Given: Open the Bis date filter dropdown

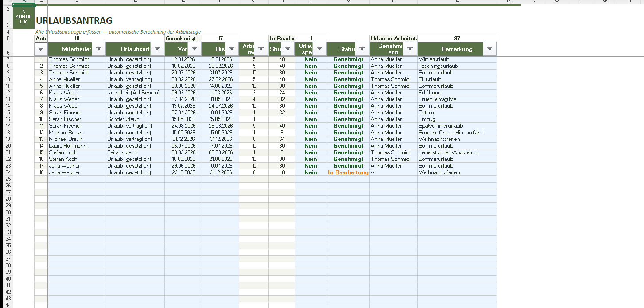Looking at the screenshot, I should (232, 49).
